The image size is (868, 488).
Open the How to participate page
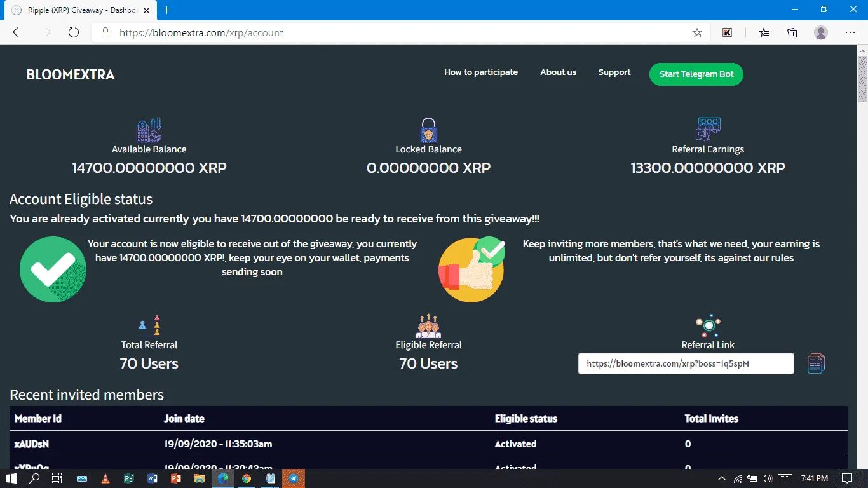click(x=481, y=72)
